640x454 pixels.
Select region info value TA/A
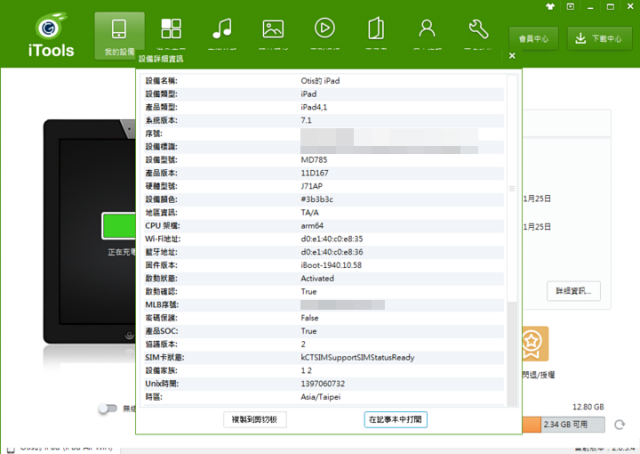(310, 212)
